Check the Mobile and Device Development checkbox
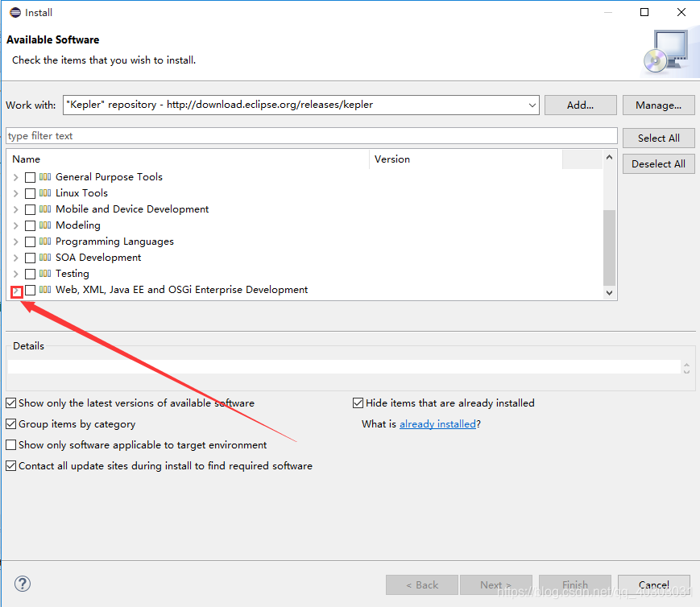700x607 pixels. pyautogui.click(x=30, y=209)
